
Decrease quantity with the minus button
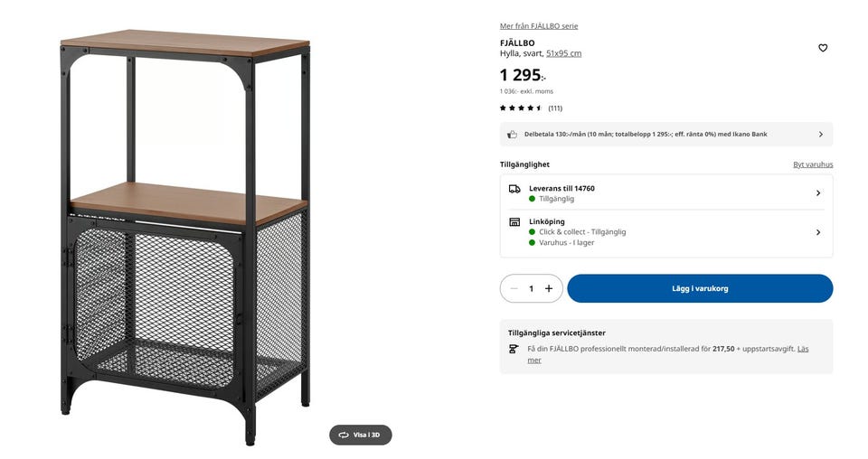[514, 289]
